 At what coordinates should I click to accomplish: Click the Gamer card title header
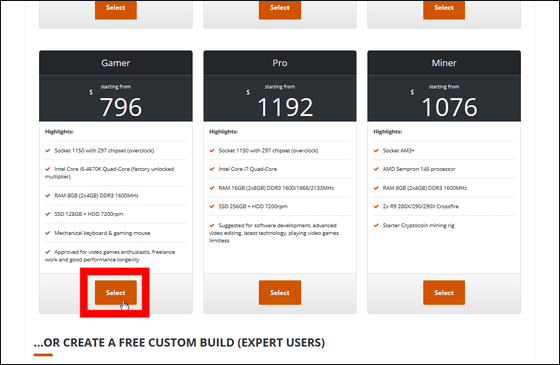coord(116,63)
